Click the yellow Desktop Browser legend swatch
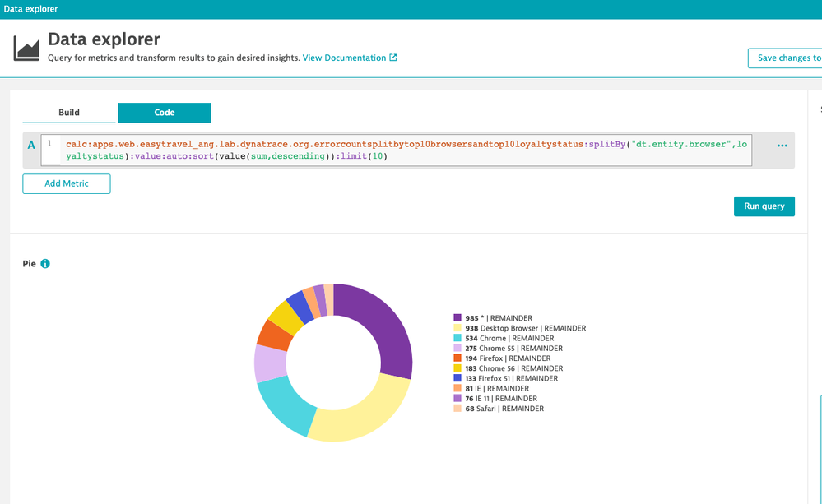The width and height of the screenshot is (822, 504). click(x=457, y=328)
